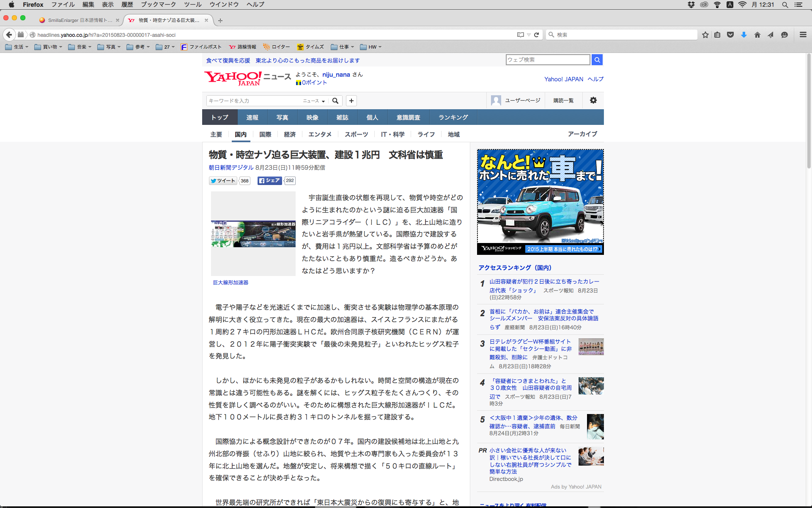The width and height of the screenshot is (812, 508).
Task: Click the ツイート button
Action: click(223, 181)
